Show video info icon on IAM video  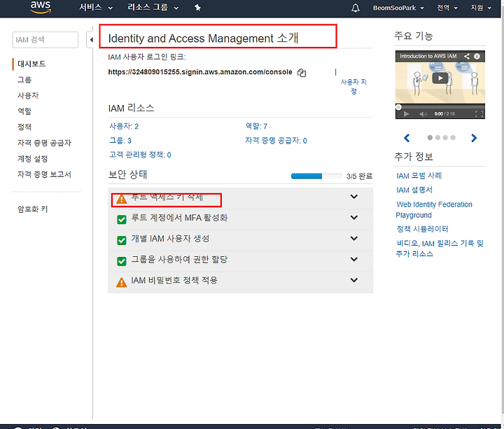click(x=477, y=56)
